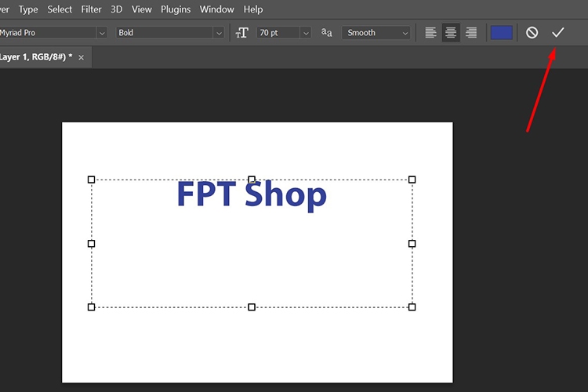Open the Filter menu

point(91,9)
